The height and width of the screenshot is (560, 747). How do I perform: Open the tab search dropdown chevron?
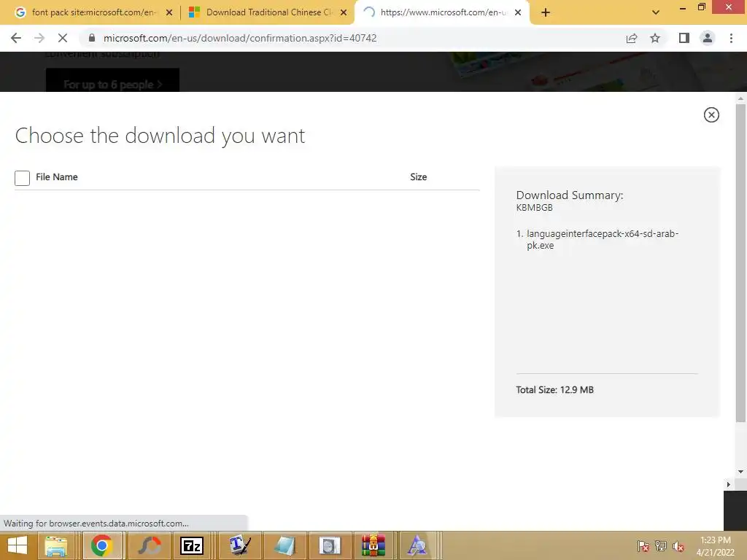(656, 12)
